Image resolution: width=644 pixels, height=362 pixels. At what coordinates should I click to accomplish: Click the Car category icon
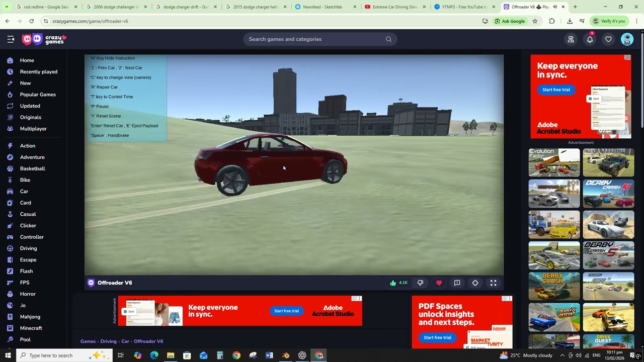point(10,192)
